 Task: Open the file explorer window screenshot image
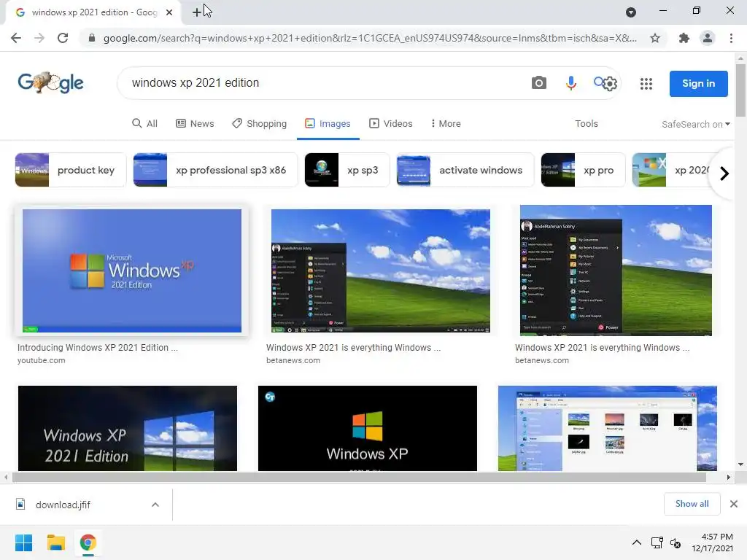pyautogui.click(x=608, y=429)
